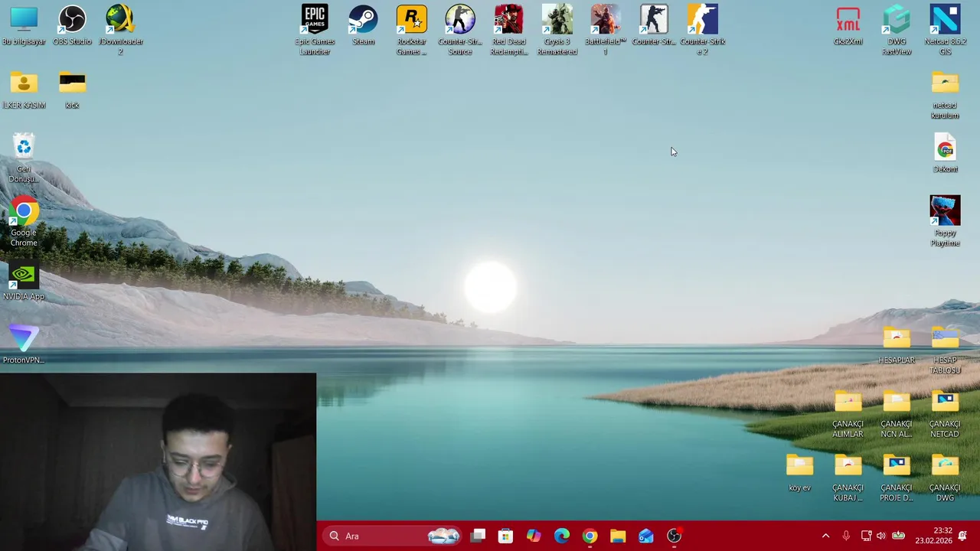Open the ILKER KASIM user folder
Viewport: 980px width, 551px height.
pyautogui.click(x=24, y=90)
